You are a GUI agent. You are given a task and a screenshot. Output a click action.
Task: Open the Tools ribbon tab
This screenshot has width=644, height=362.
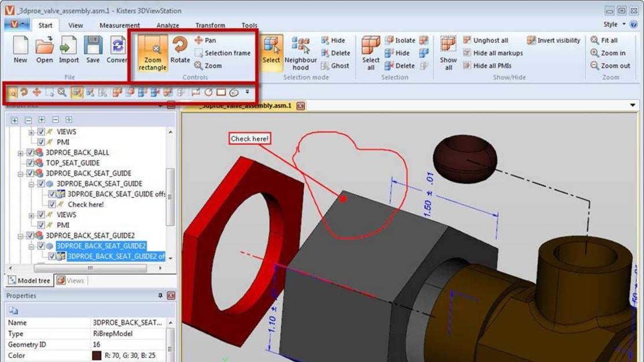249,25
